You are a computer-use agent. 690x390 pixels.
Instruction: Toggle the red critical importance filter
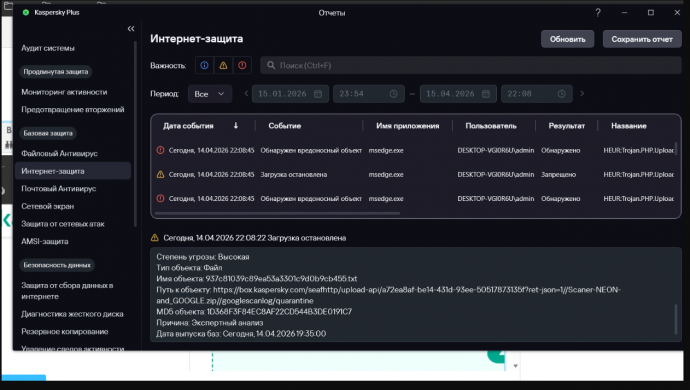tap(242, 65)
